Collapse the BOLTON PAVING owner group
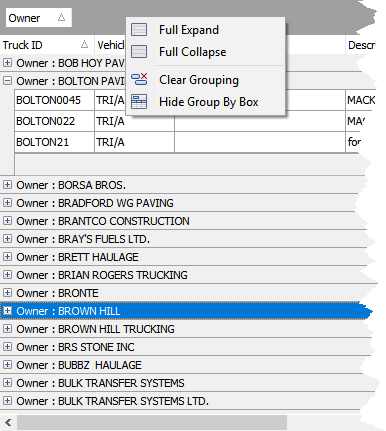The image size is (386, 431). (7, 81)
